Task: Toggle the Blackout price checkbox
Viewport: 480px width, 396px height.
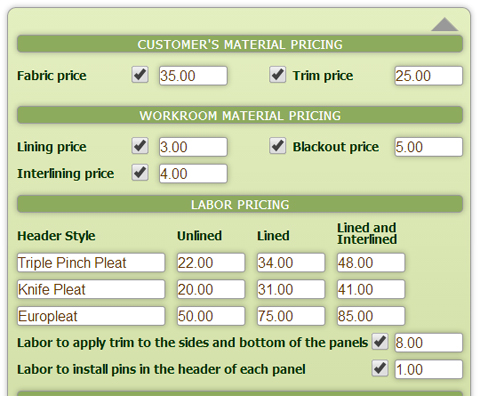Action: [x=277, y=146]
